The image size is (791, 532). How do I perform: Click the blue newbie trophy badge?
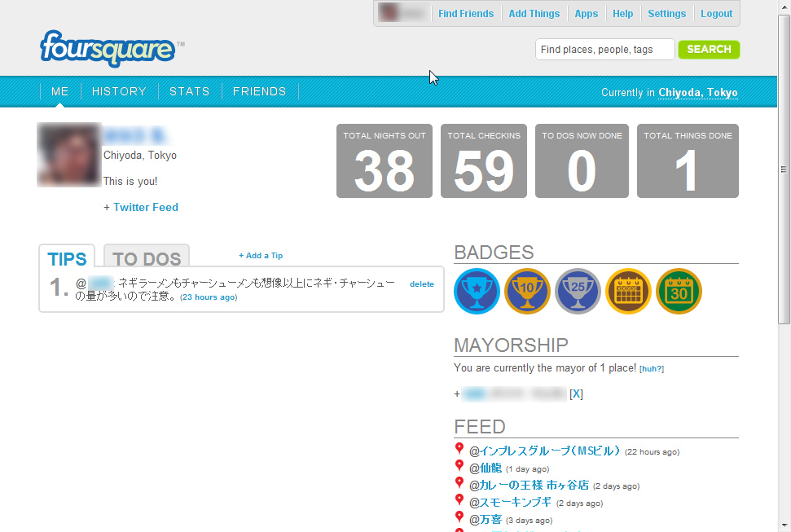(x=477, y=291)
